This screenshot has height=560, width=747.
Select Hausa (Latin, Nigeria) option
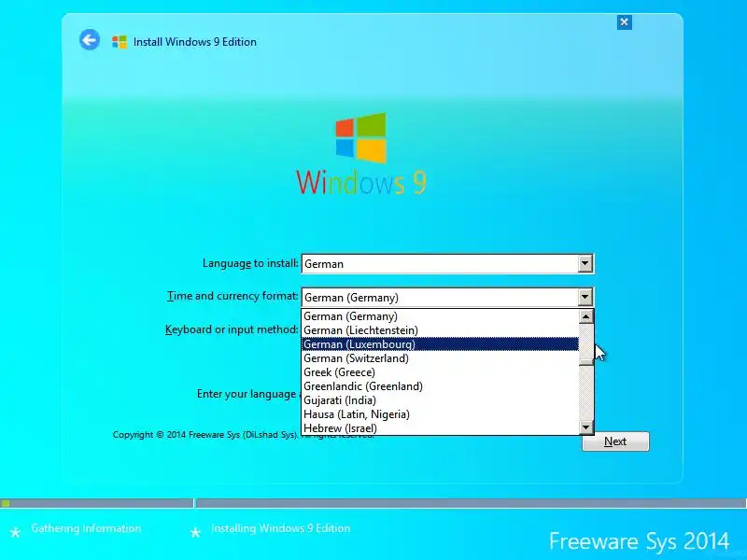(440, 414)
